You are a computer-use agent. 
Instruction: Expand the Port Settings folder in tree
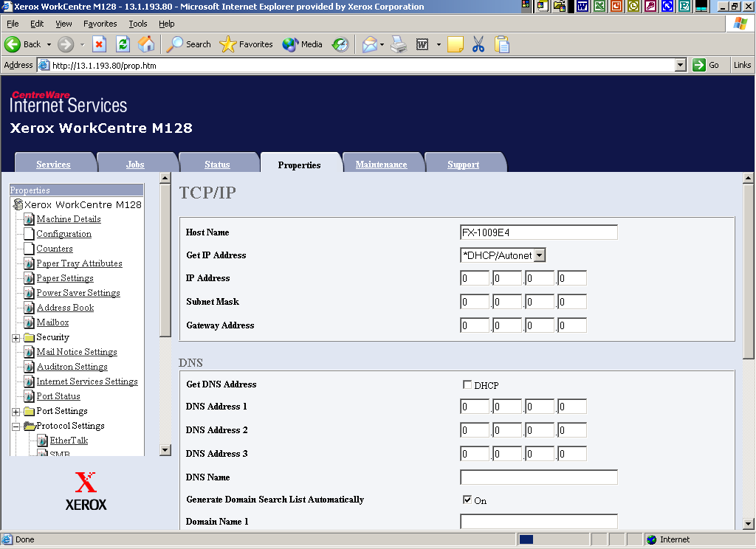coord(16,412)
